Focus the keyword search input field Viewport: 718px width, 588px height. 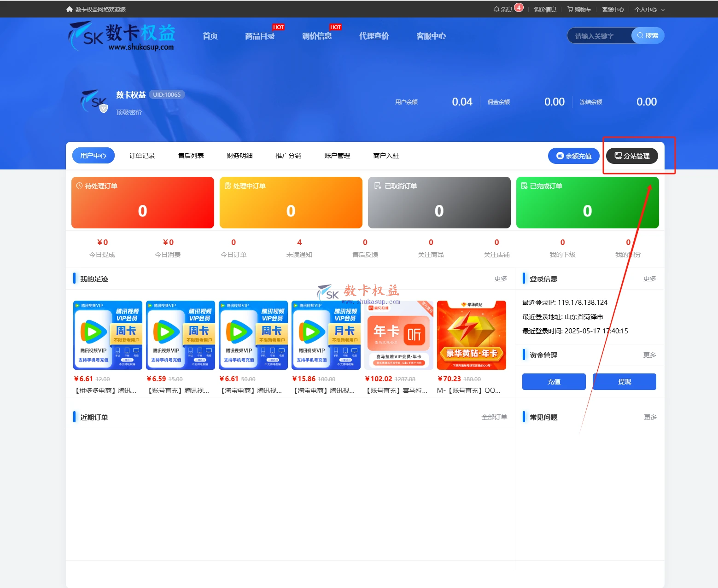pos(600,36)
